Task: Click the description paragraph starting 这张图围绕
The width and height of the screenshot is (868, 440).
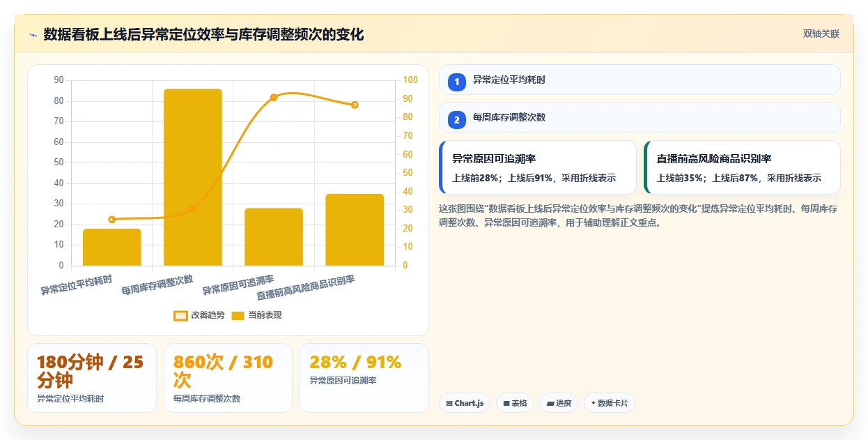Action: (x=638, y=215)
